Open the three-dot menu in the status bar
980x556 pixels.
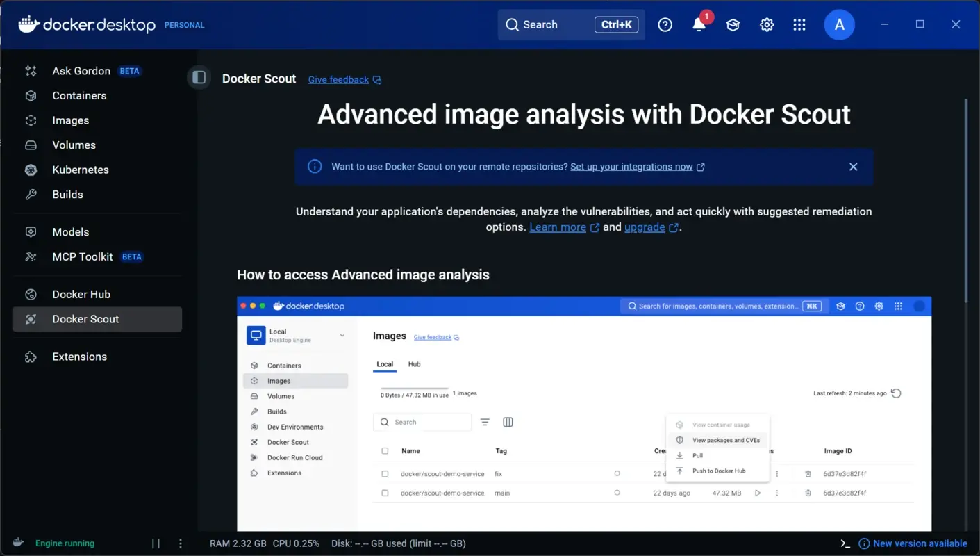point(181,543)
